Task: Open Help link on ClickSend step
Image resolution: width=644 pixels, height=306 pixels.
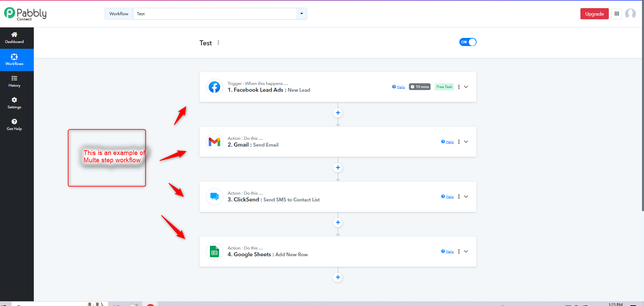Action: point(447,197)
